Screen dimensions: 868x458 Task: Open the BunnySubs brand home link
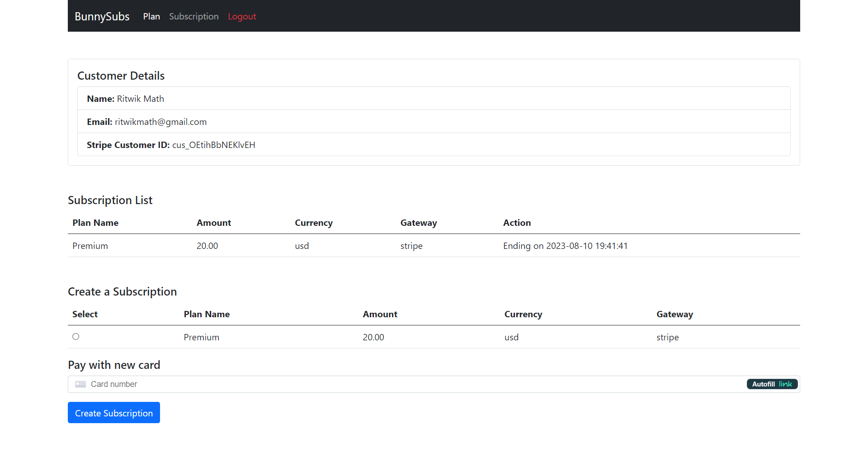click(x=102, y=16)
